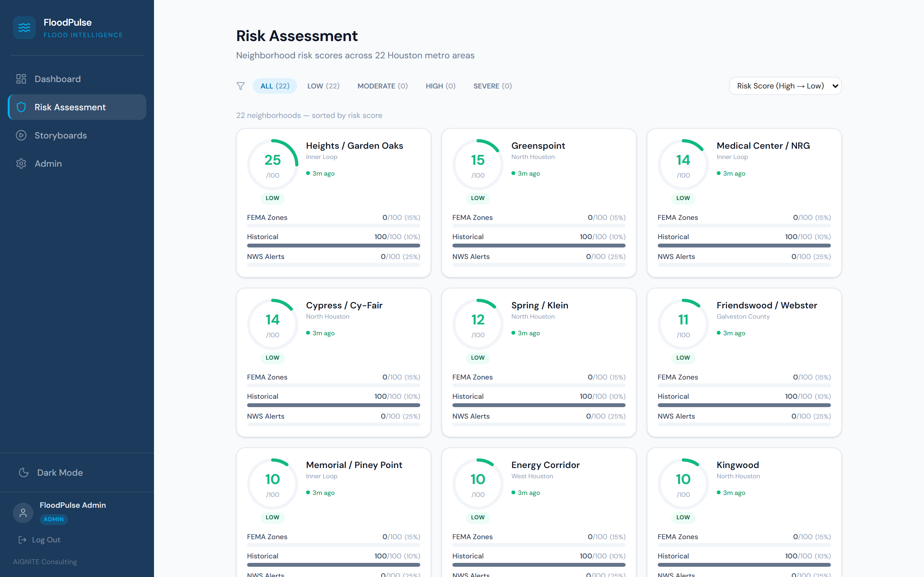Click the Greenspoint risk score gauge
Image resolution: width=924 pixels, height=577 pixels.
477,164
